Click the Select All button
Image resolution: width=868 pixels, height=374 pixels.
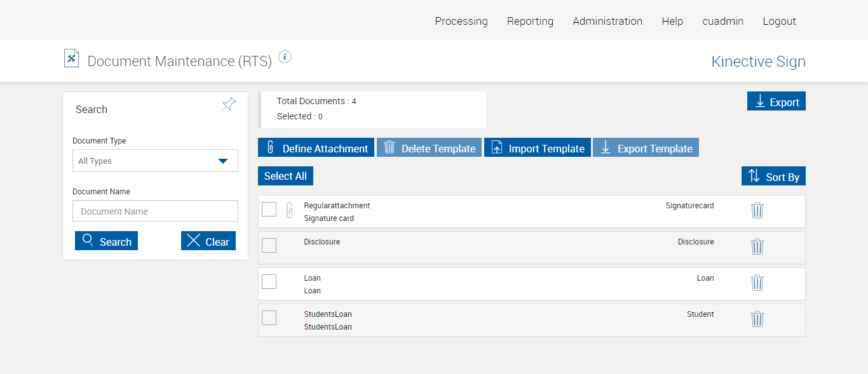(285, 177)
